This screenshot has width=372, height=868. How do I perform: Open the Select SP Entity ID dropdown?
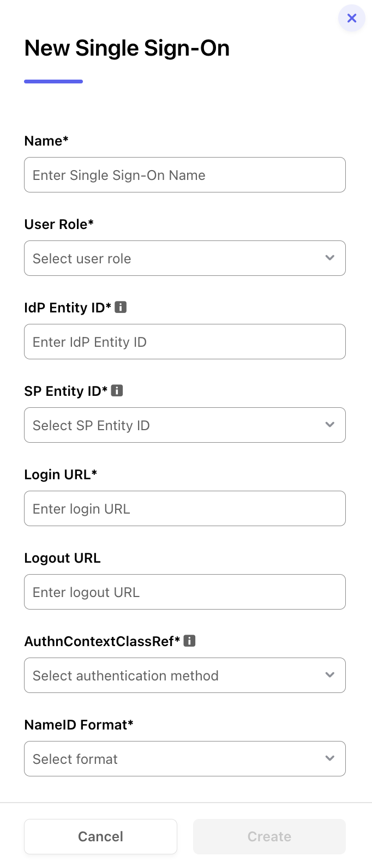click(185, 425)
